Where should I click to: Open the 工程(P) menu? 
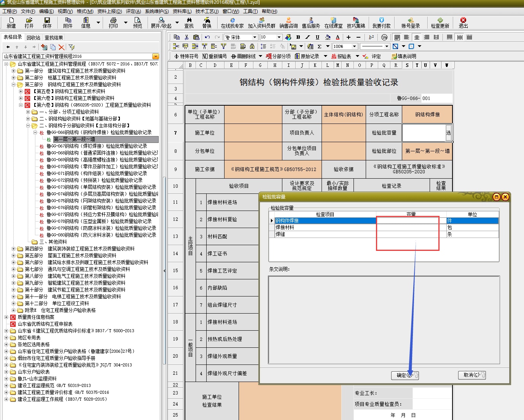10,11
